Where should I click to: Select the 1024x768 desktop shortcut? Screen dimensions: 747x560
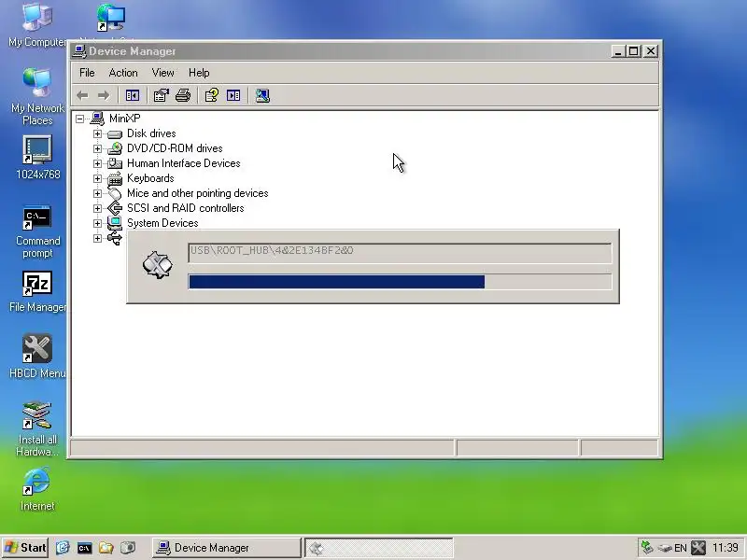click(x=37, y=158)
